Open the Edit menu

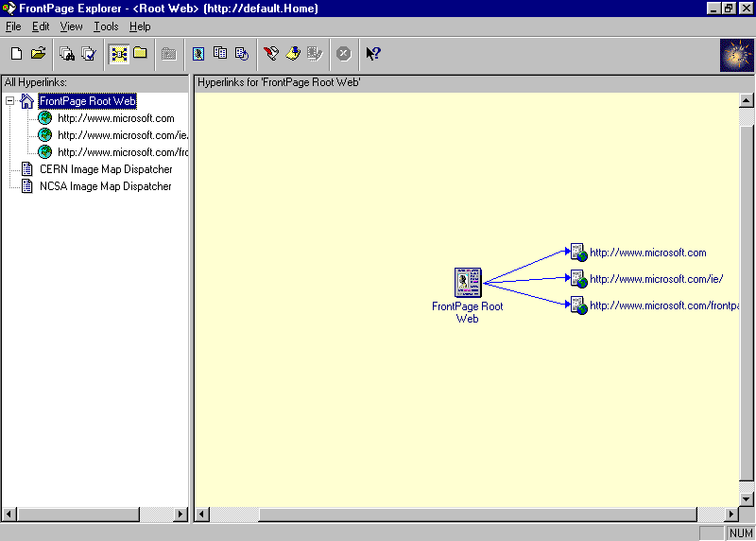41,26
